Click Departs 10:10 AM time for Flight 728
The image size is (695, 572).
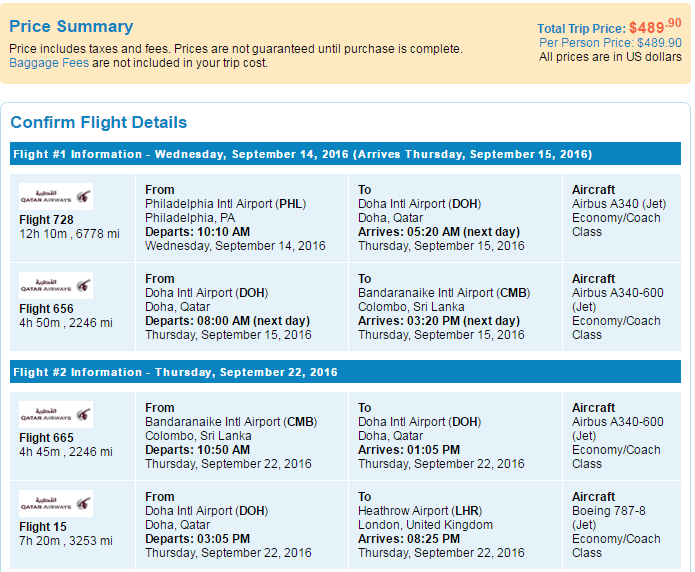(197, 232)
